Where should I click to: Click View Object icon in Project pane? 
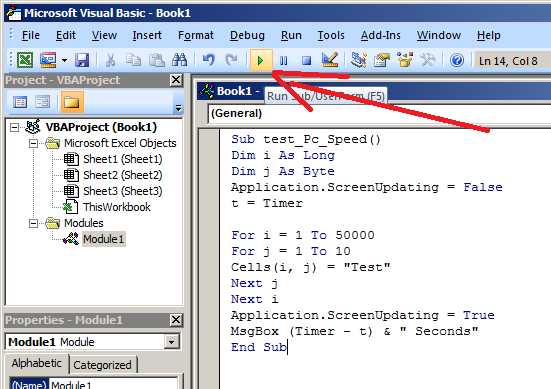(x=43, y=102)
